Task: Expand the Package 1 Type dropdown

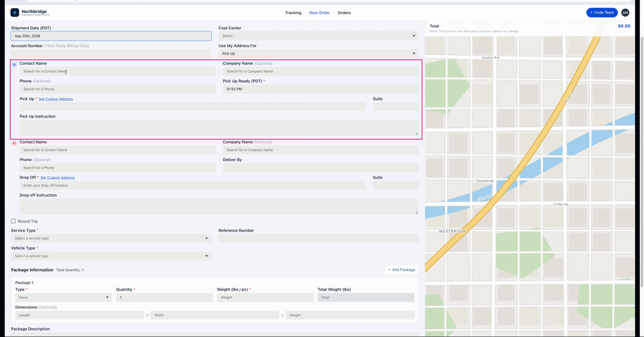Action: (x=64, y=298)
